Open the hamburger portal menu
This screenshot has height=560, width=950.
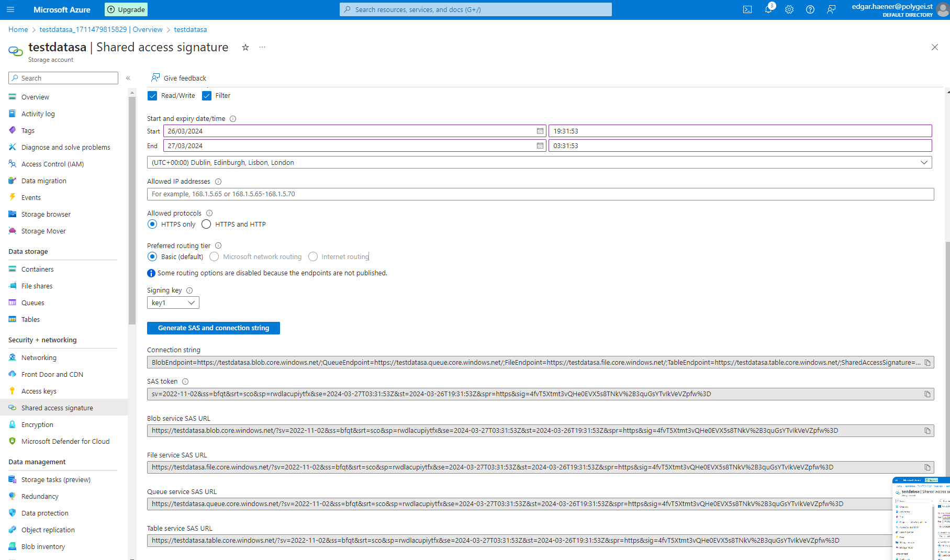click(x=10, y=9)
